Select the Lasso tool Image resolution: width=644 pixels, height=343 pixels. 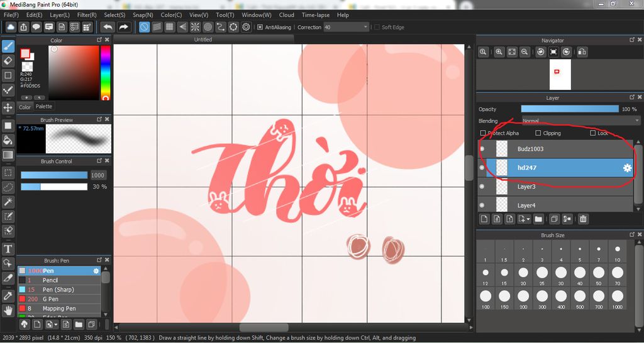tap(8, 187)
